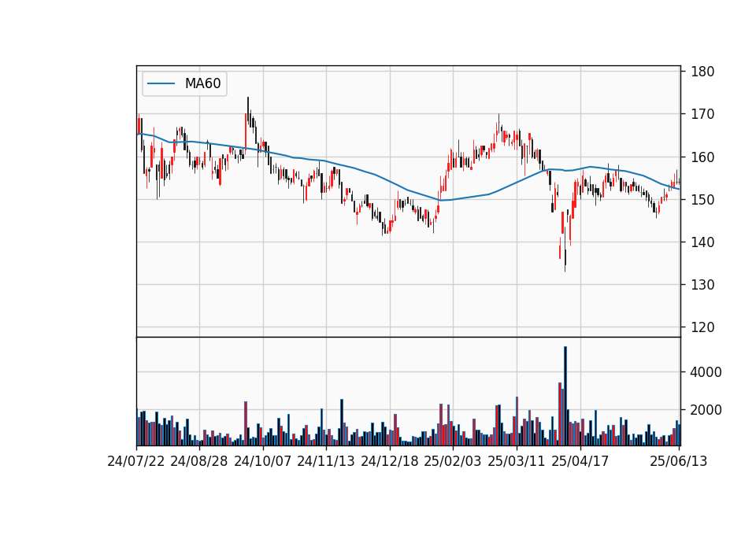Click the blue MA60 legend line sample

(x=161, y=83)
